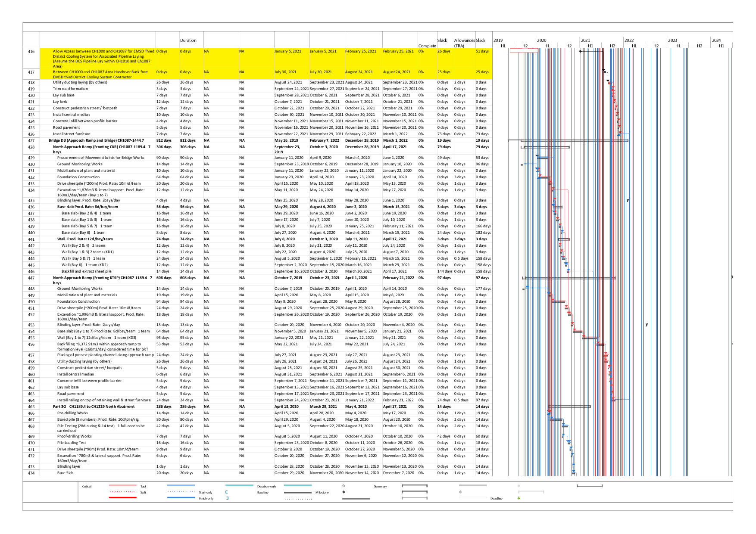
Task: Click 'Install railing on top of retaining wall' task
Action: pyautogui.click(x=104, y=400)
